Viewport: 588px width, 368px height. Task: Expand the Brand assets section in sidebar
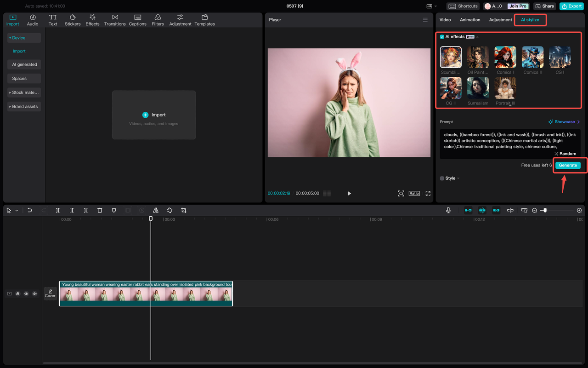coord(25,106)
